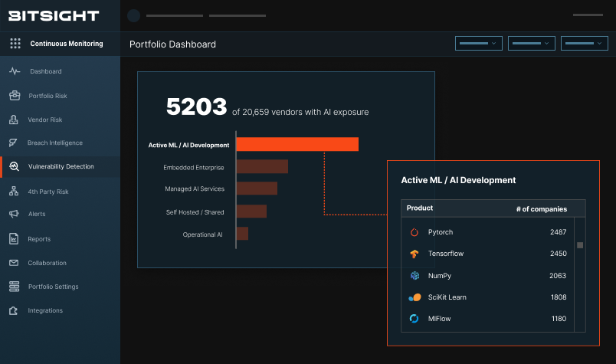The width and height of the screenshot is (616, 364).
Task: Click the Managed AI Services chart label
Action: pyautogui.click(x=195, y=189)
